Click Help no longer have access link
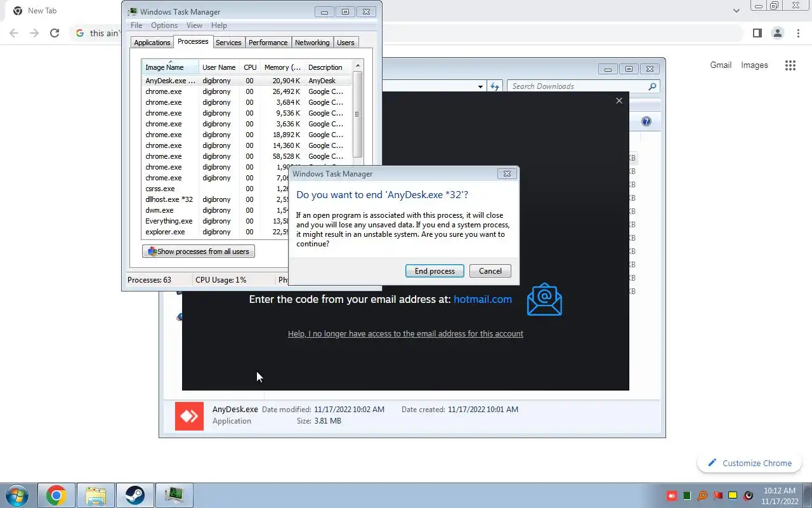Viewport: 812px width, 508px height. (x=405, y=333)
